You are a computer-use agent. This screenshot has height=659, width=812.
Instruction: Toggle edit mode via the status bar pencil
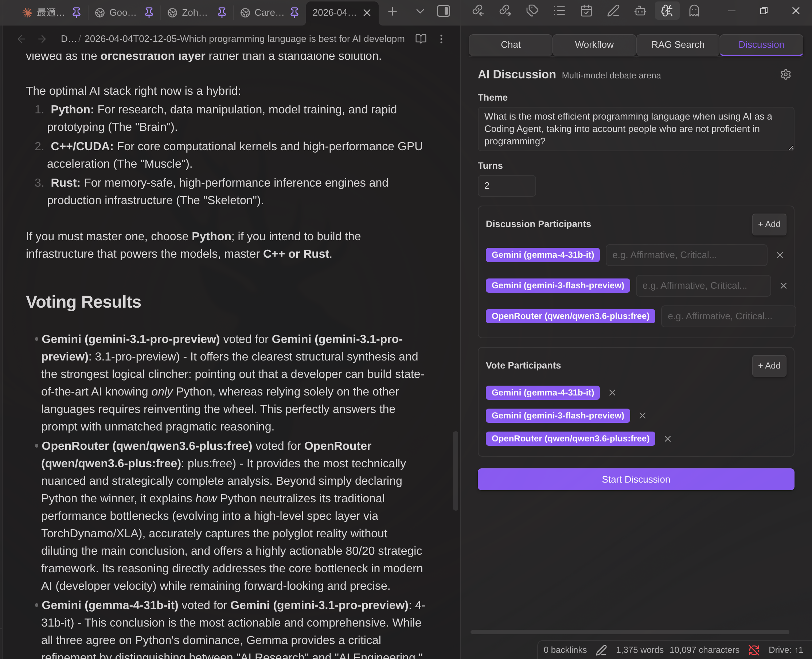pos(601,650)
